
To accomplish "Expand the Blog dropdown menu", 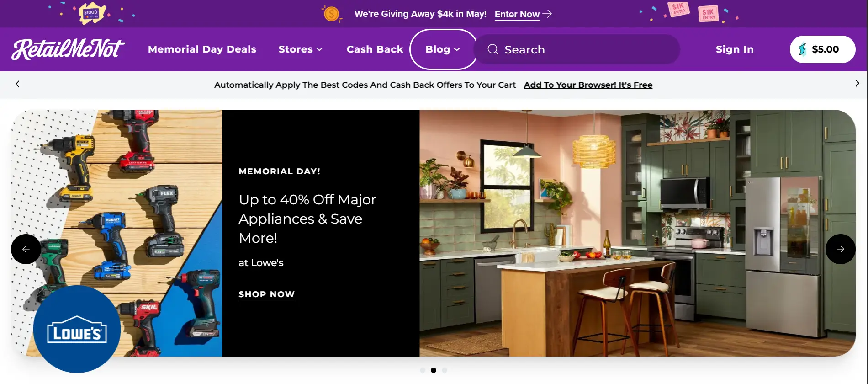I will [443, 49].
